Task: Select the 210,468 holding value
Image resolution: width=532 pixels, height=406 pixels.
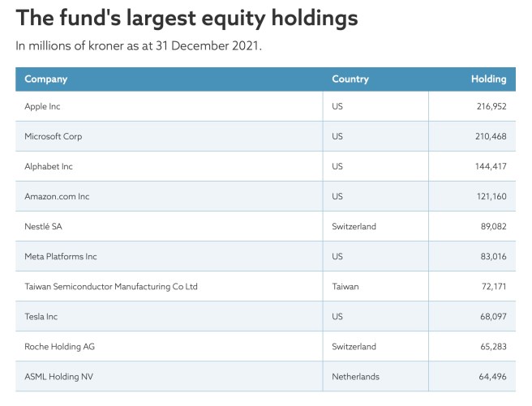Action: point(491,136)
